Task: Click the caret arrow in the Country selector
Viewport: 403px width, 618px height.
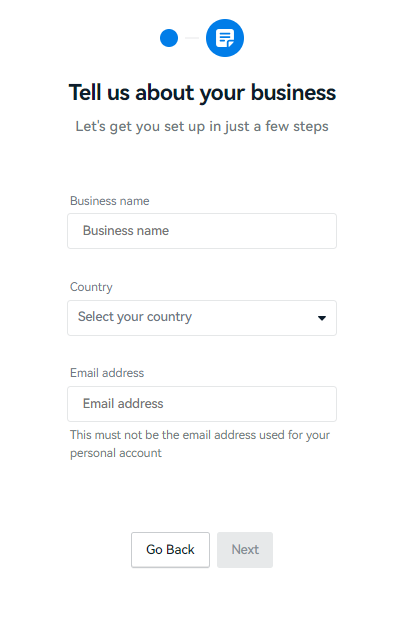Action: 322,318
